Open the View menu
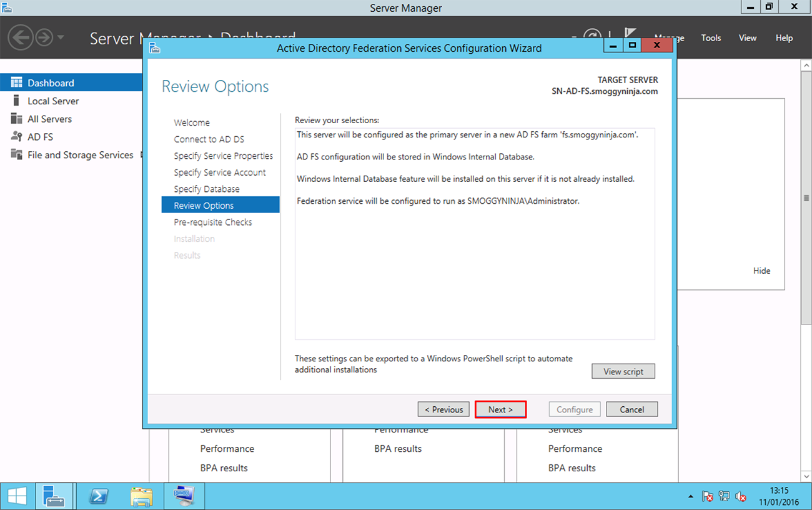The image size is (812, 510). point(748,37)
